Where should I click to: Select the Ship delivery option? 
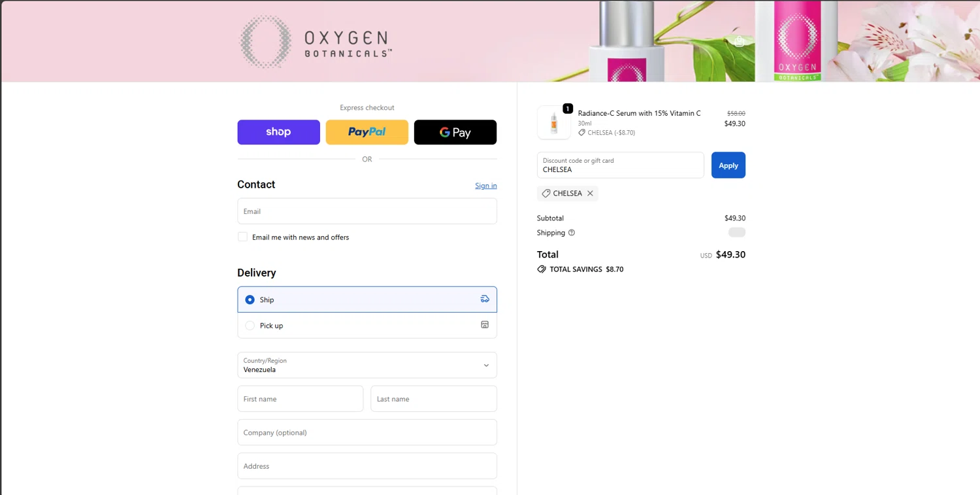(367, 299)
